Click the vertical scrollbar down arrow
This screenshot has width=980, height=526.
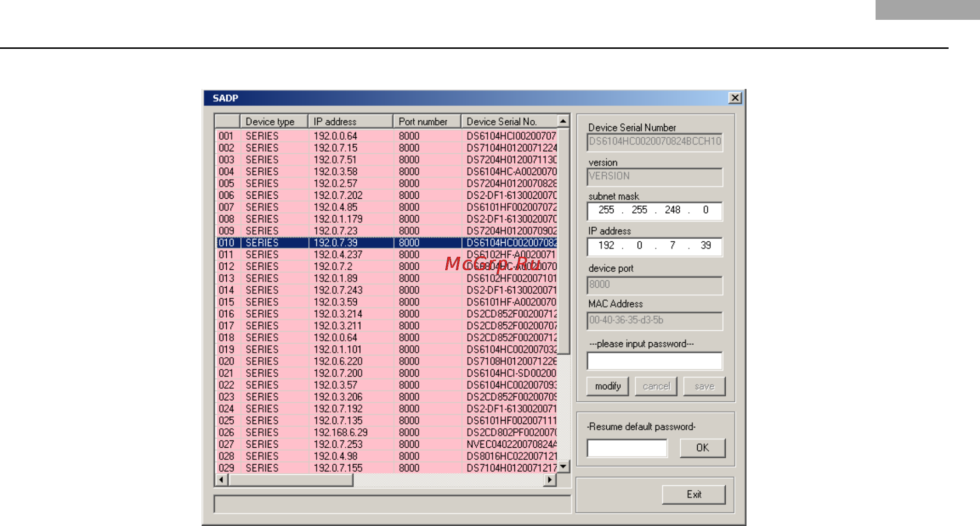tap(563, 467)
